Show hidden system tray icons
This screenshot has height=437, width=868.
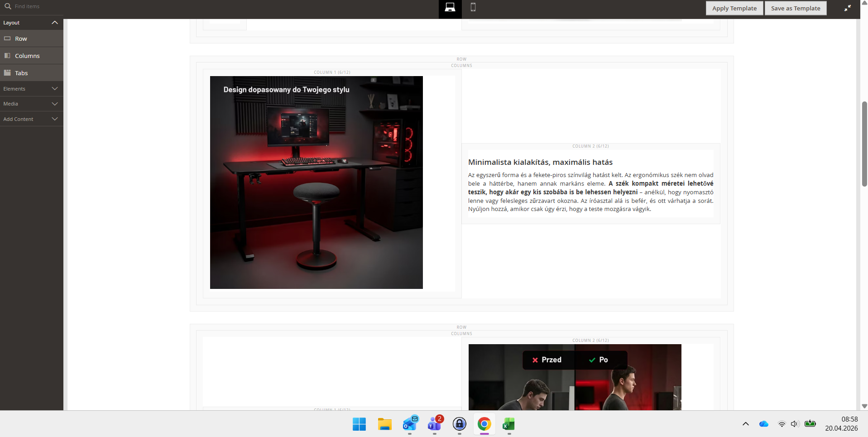coord(745,424)
